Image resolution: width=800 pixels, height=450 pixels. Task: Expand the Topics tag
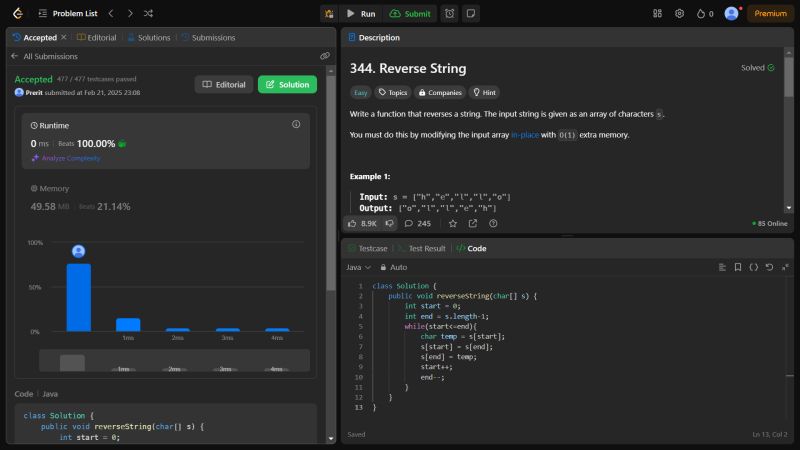[x=392, y=92]
